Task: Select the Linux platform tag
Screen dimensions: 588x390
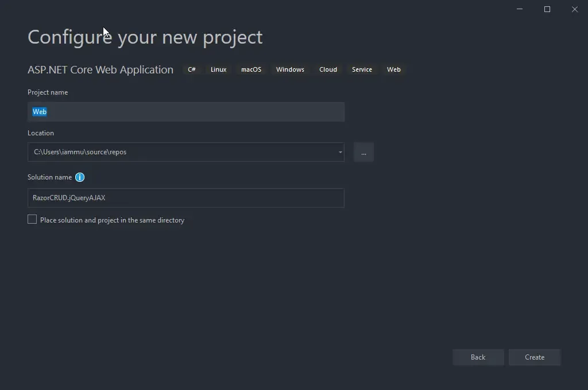Action: point(218,69)
